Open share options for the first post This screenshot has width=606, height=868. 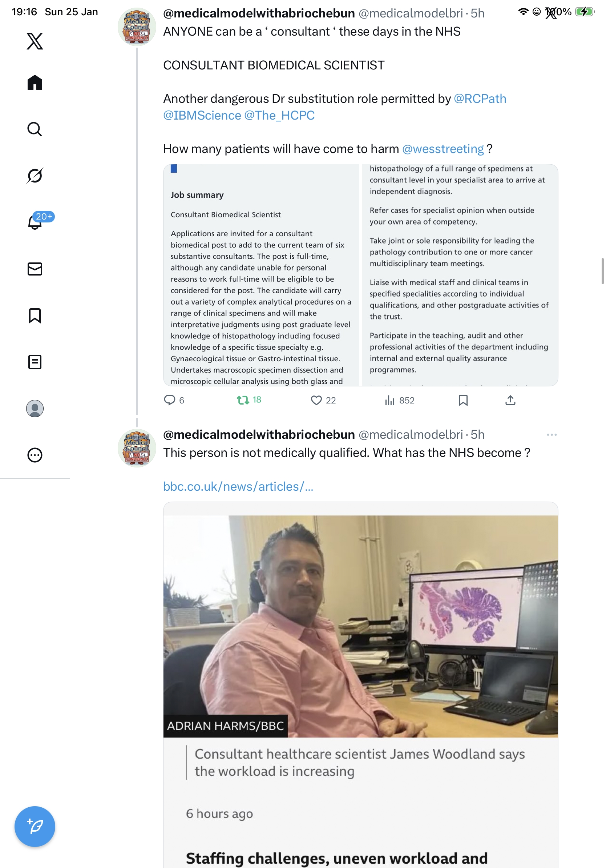(510, 400)
